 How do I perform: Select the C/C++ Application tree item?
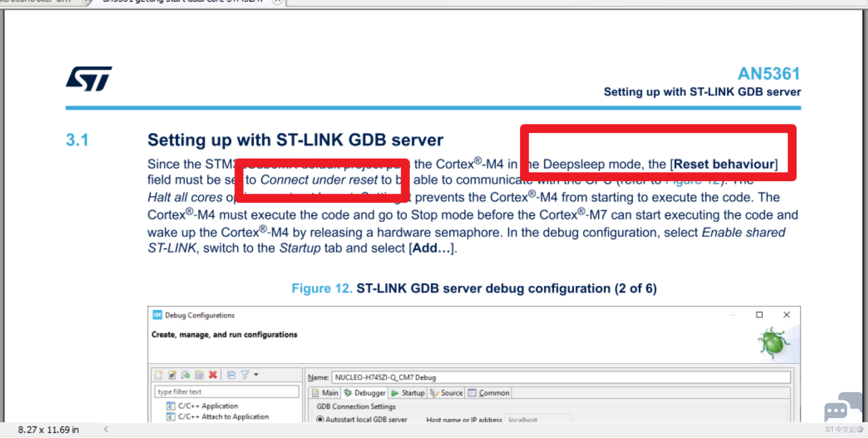[203, 406]
